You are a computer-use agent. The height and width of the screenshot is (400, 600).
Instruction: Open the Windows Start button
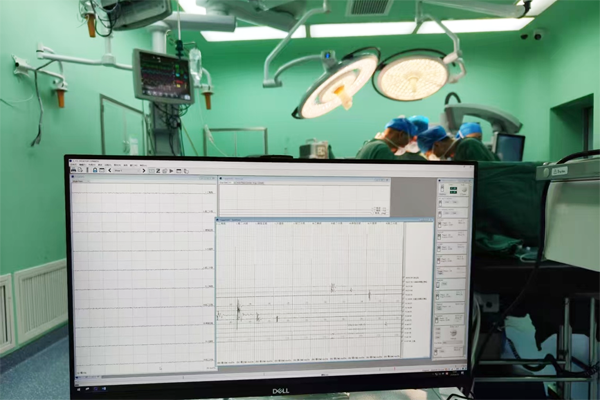tap(78, 389)
